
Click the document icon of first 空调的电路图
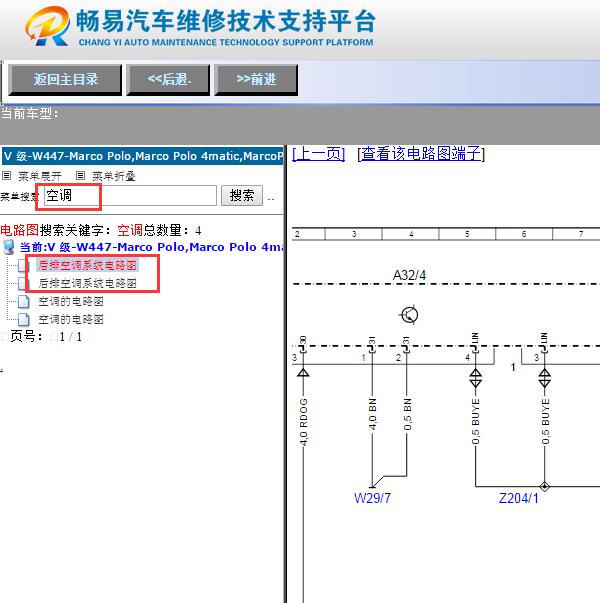(23, 302)
